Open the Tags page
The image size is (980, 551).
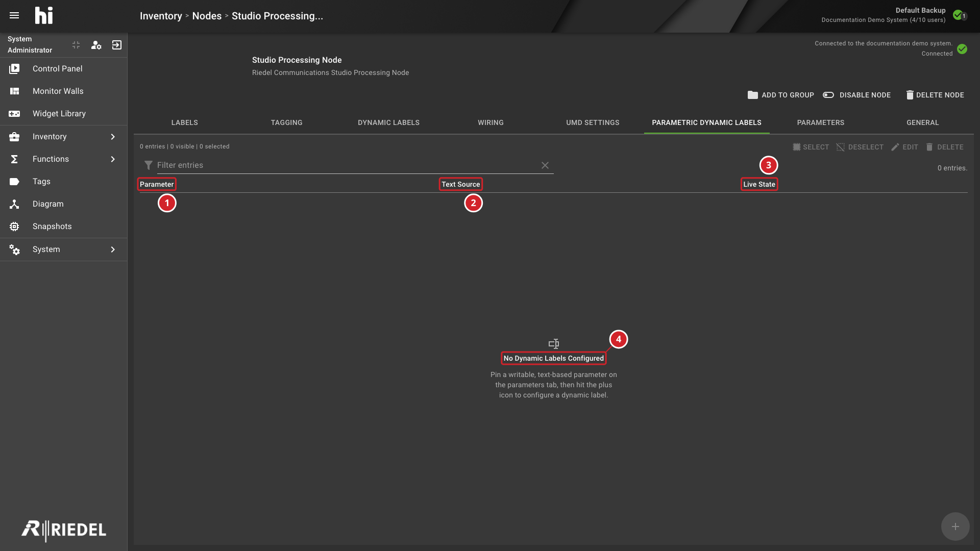pos(64,181)
